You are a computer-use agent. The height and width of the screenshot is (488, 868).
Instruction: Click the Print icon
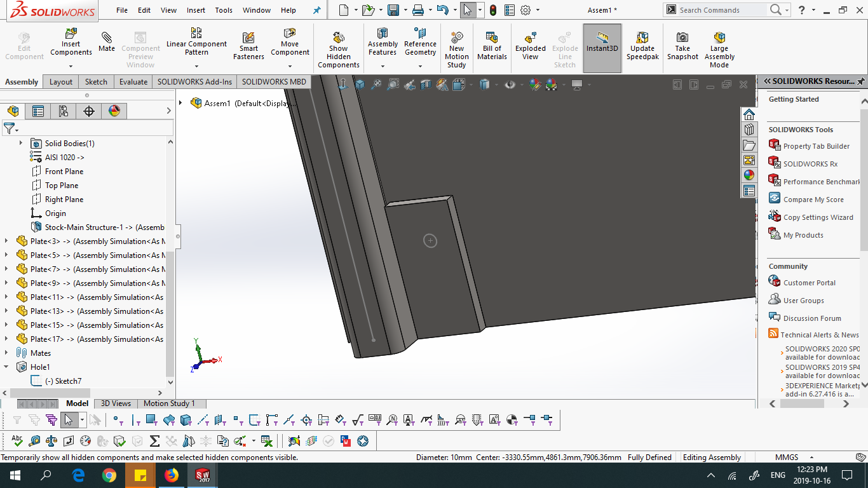(417, 10)
